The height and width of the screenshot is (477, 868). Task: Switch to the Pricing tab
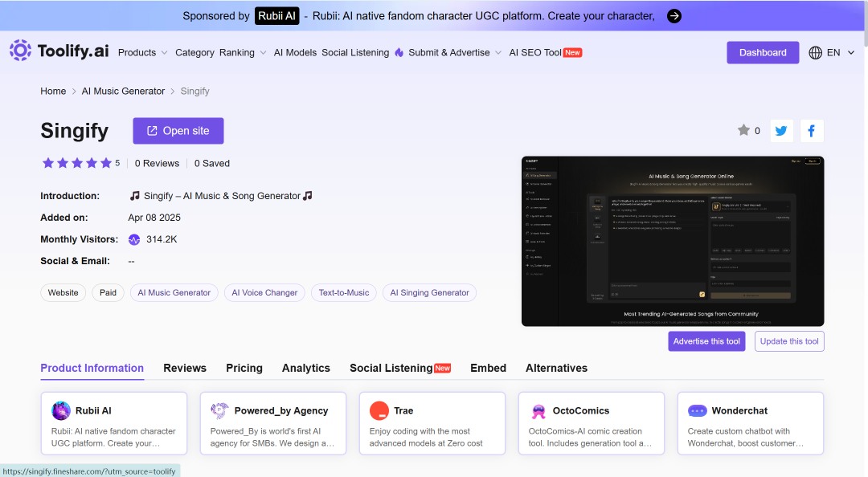pyautogui.click(x=244, y=368)
